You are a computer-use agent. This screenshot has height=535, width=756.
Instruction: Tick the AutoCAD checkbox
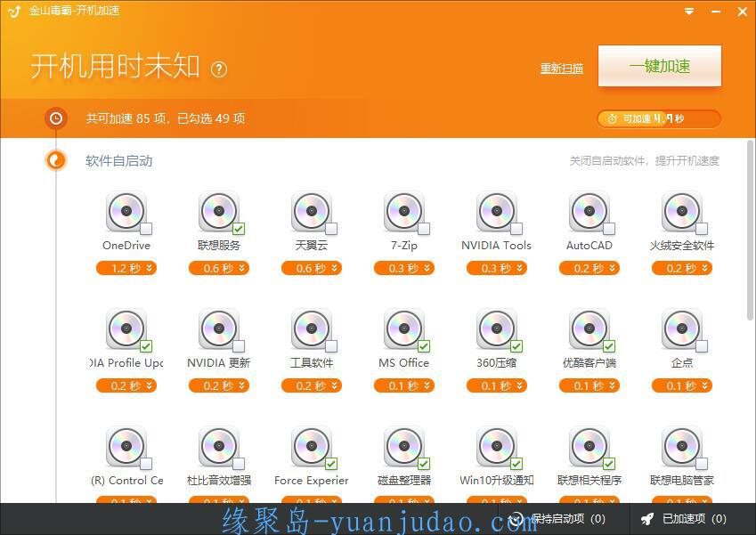(609, 229)
